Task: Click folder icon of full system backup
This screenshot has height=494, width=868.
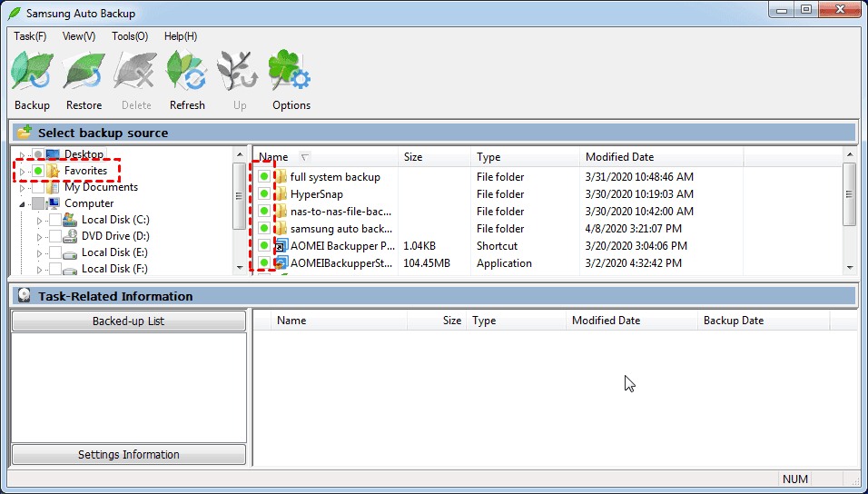Action: pos(281,177)
